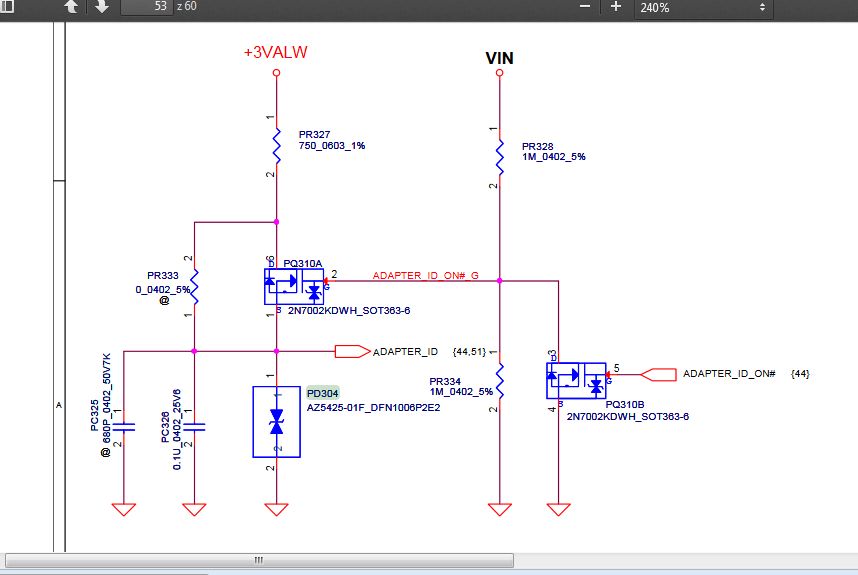Go to next page with down arrow

click(102, 7)
